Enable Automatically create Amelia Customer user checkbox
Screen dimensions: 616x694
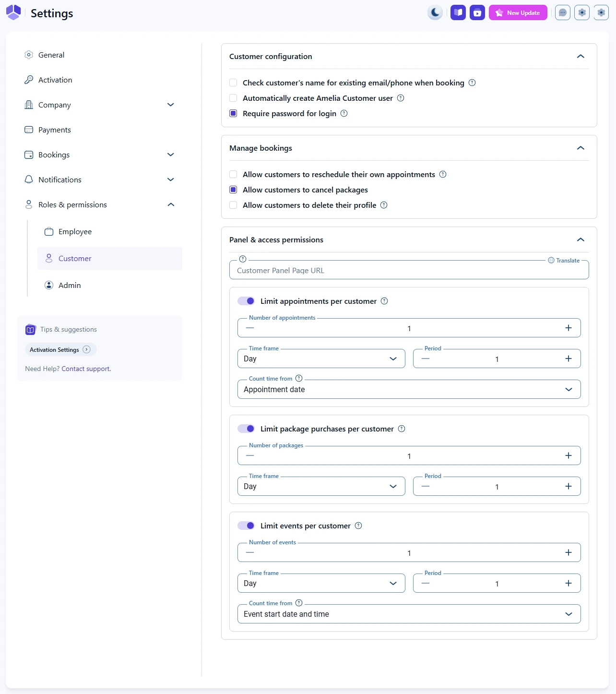coord(233,98)
